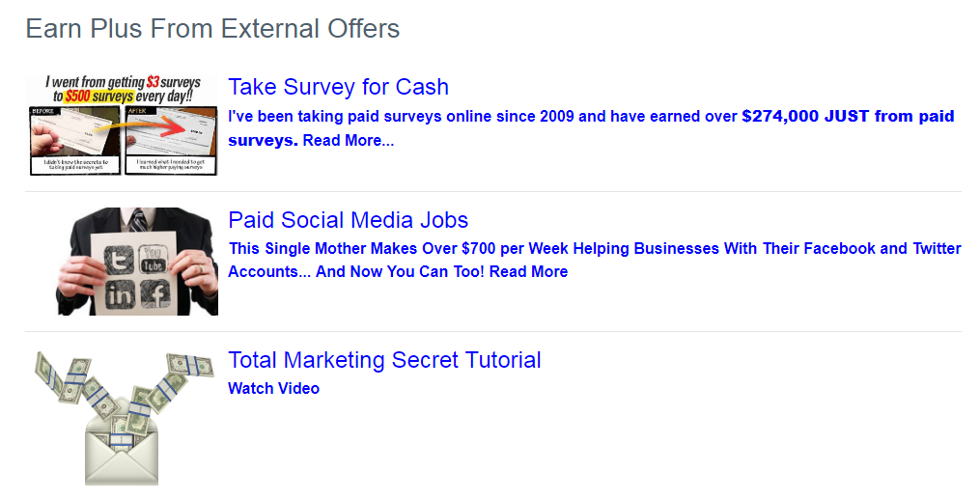Click the YouTube icon on the held sign
980x499 pixels.
pyautogui.click(x=153, y=260)
